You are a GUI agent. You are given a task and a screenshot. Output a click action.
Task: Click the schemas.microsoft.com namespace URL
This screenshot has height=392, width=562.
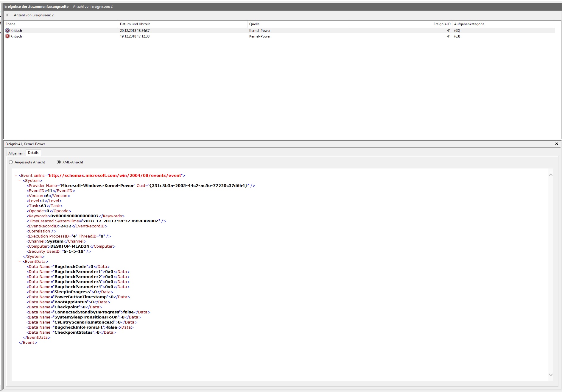[115, 176]
